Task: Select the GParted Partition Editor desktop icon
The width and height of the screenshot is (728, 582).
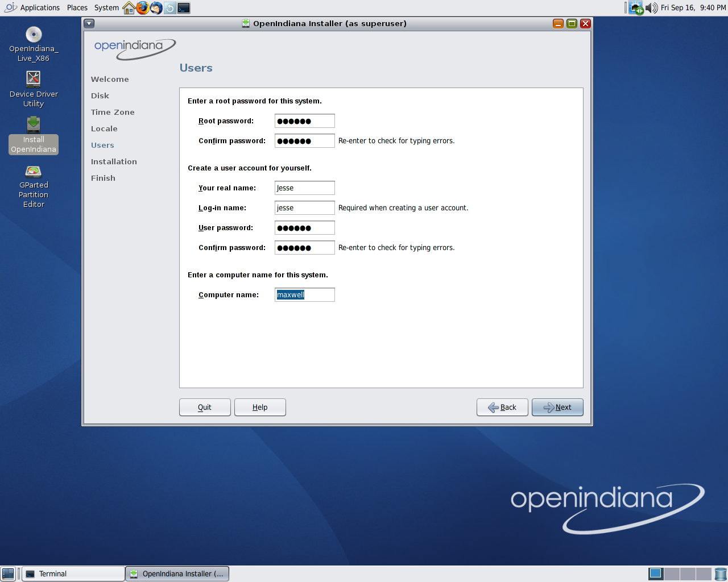Action: (34, 186)
